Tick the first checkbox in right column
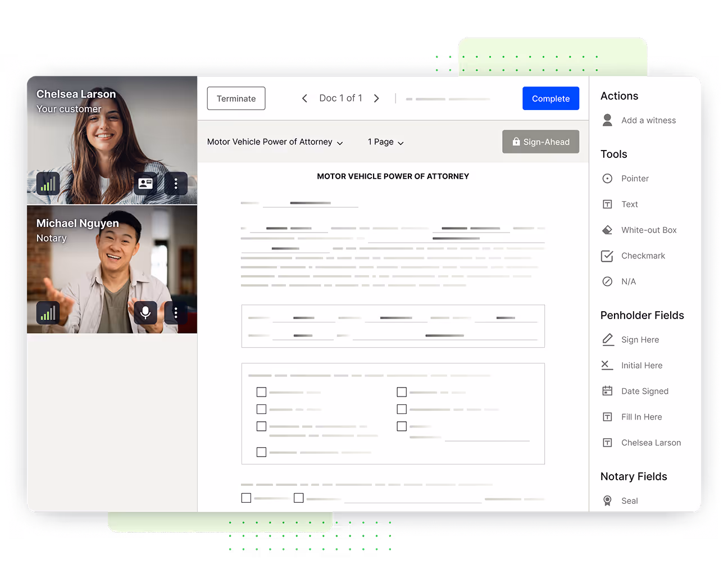 [402, 392]
